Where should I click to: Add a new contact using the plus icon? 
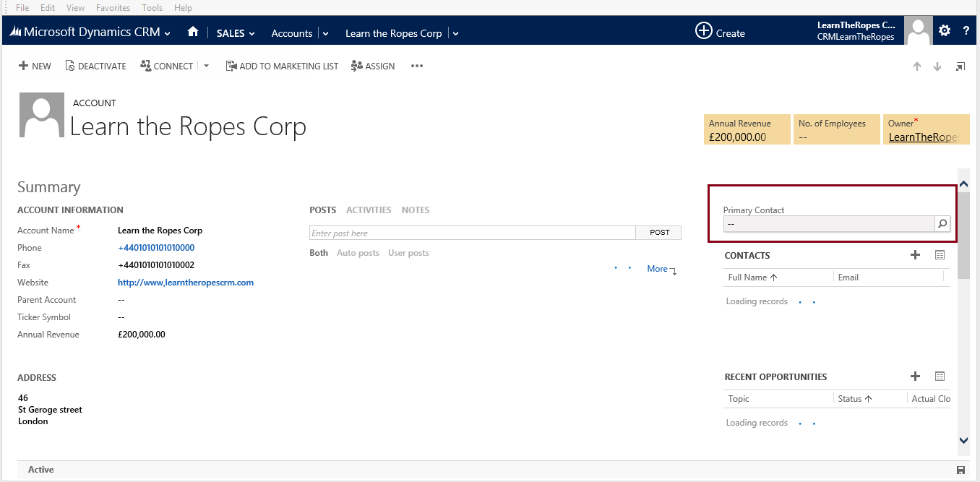pyautogui.click(x=915, y=254)
